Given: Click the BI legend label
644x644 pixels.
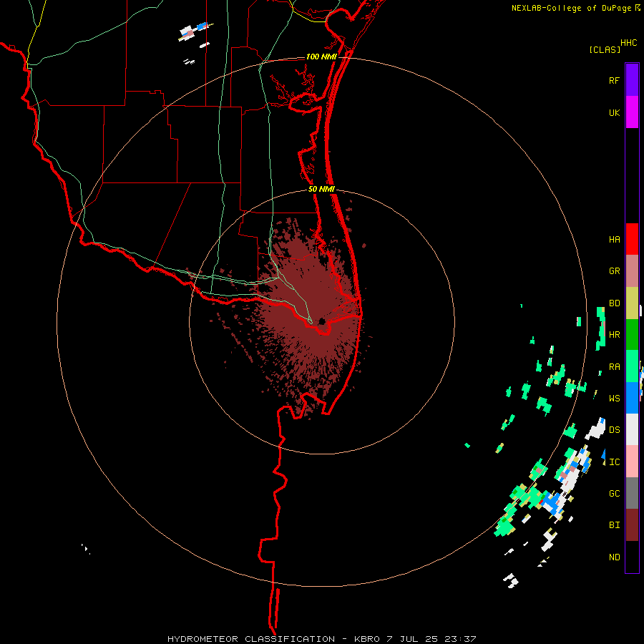Looking at the screenshot, I should point(614,525).
